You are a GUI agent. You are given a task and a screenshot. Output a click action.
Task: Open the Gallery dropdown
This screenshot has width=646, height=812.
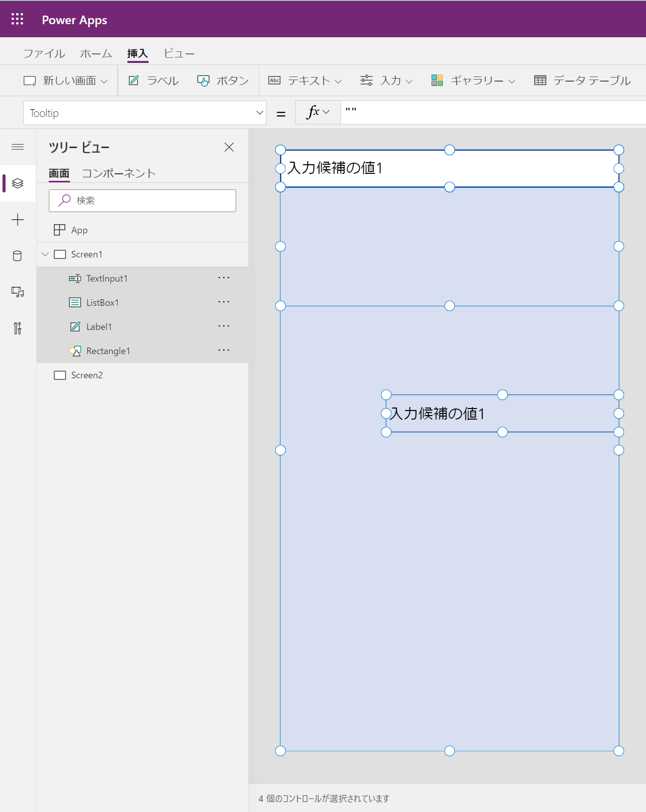click(473, 81)
